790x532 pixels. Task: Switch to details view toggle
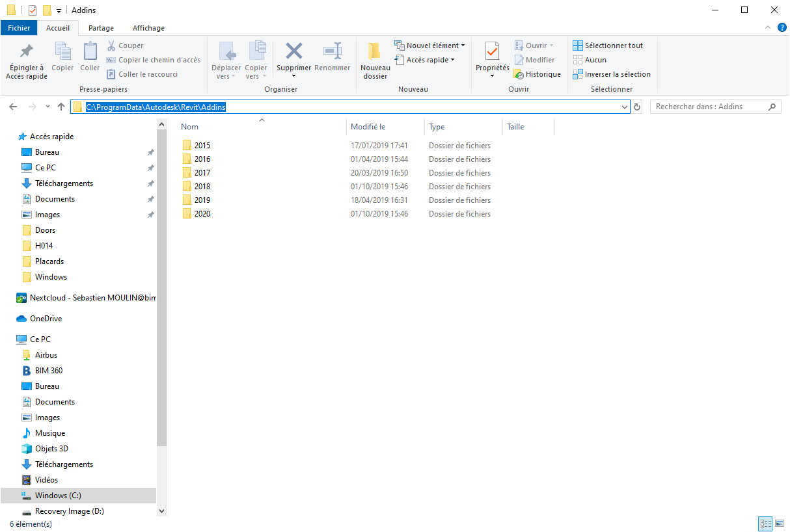pyautogui.click(x=765, y=524)
